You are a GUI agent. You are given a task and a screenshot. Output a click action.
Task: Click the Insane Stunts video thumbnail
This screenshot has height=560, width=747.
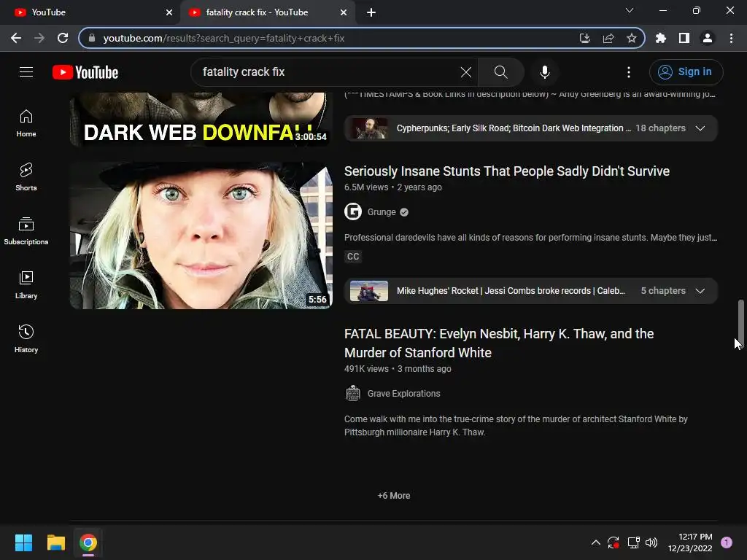coord(201,236)
